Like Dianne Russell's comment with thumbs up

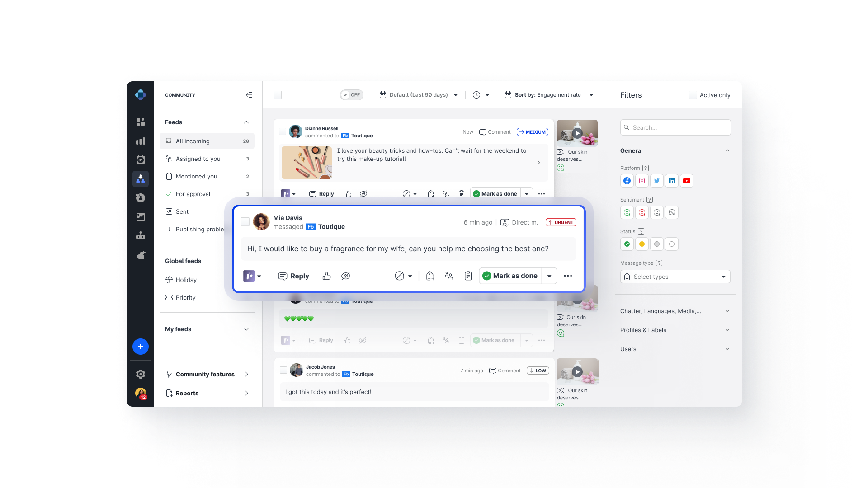tap(348, 194)
